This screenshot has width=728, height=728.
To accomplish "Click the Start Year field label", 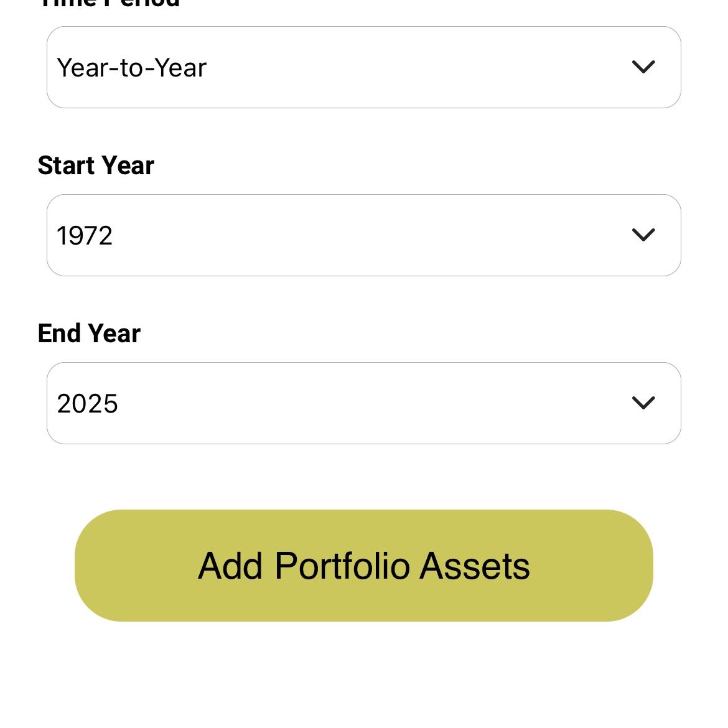I will coord(96,166).
